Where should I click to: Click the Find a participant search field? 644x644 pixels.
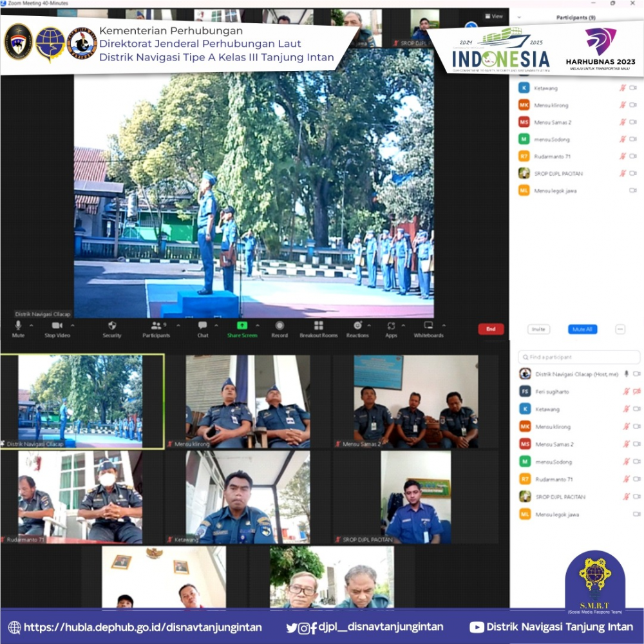click(x=579, y=357)
